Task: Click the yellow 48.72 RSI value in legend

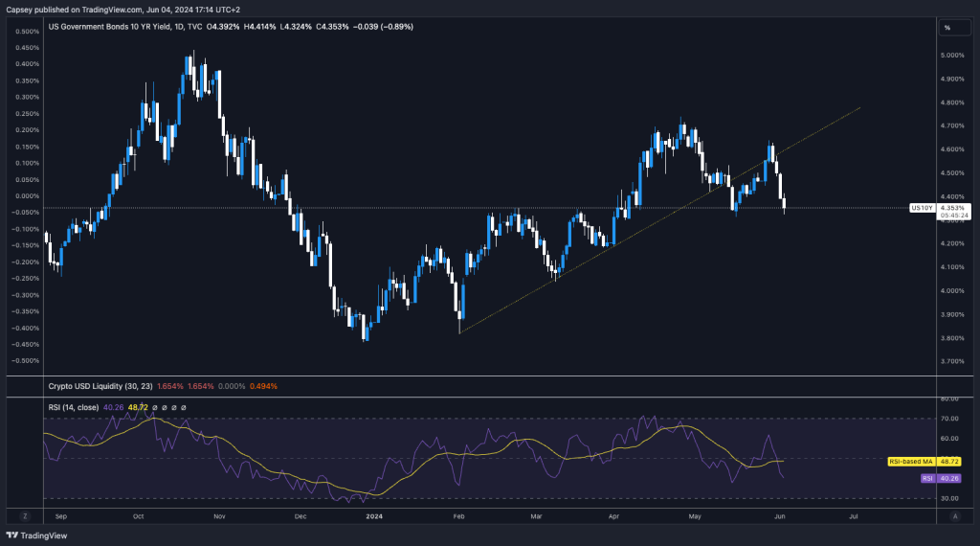Action: point(139,407)
